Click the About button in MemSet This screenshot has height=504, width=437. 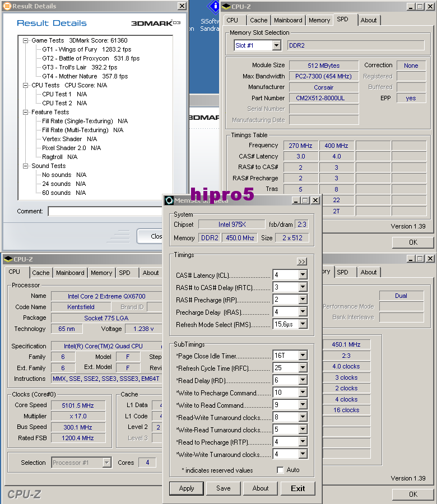(261, 488)
